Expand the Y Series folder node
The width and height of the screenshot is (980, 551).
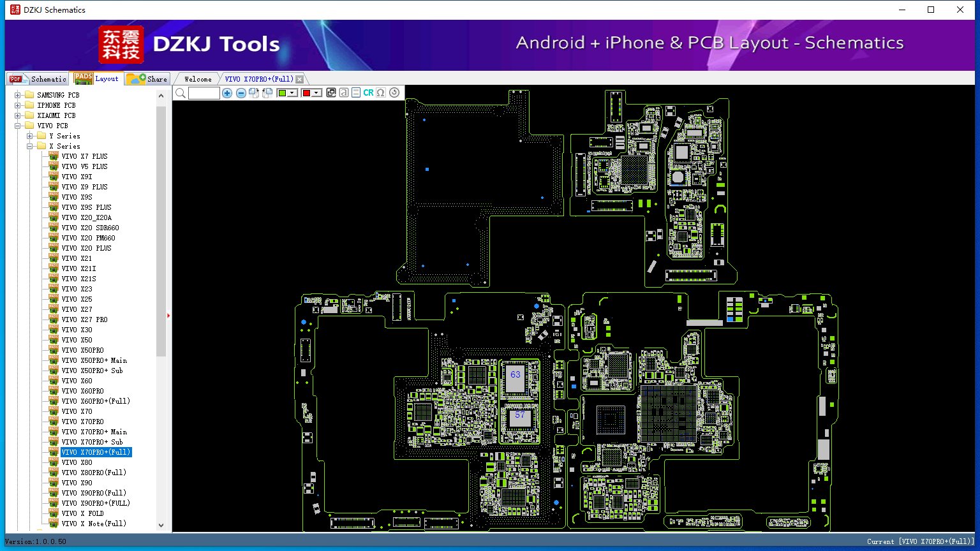coord(30,136)
